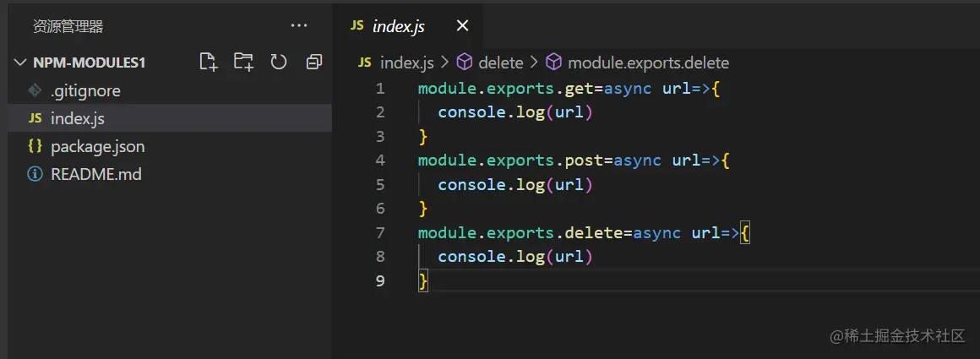Image resolution: width=980 pixels, height=359 pixels.
Task: Click the delete symbol icon in breadcrumb
Action: (x=465, y=63)
